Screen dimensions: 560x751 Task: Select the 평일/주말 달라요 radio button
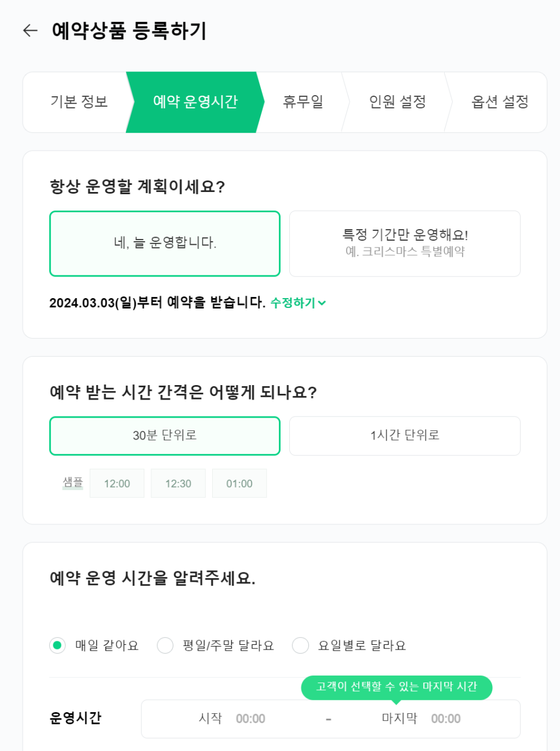tap(165, 645)
